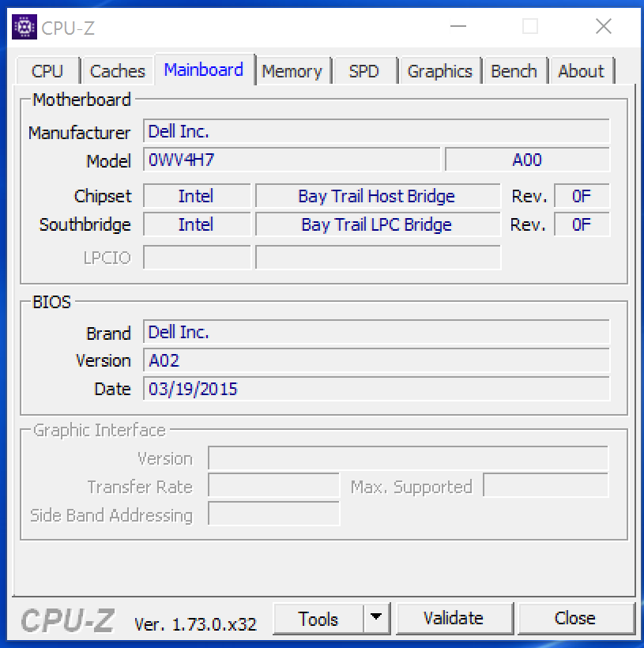Select the Memory tab
This screenshot has height=648, width=644.
[x=292, y=71]
